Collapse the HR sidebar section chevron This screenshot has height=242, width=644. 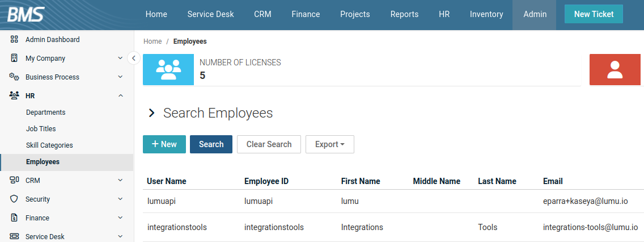(120, 96)
